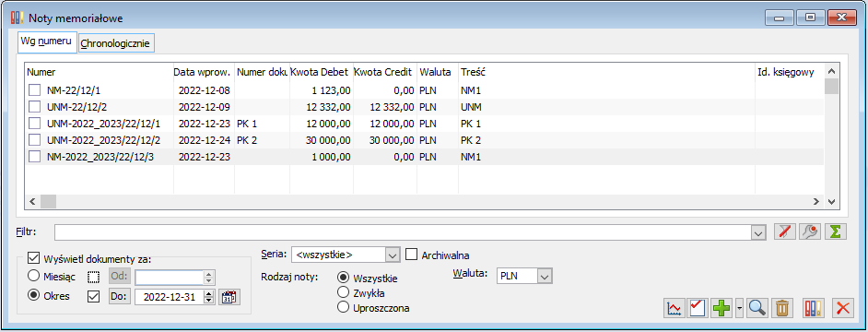The height and width of the screenshot is (332, 868).
Task: Add new note with green plus
Action: tap(721, 308)
